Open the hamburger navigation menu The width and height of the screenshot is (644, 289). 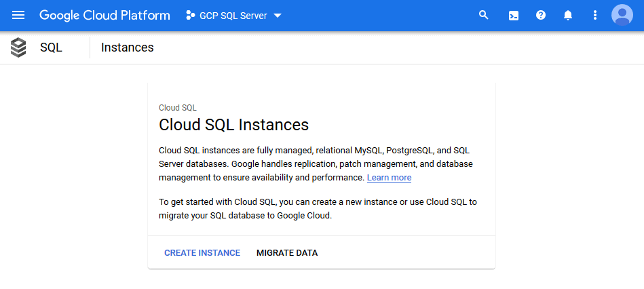[x=18, y=16]
